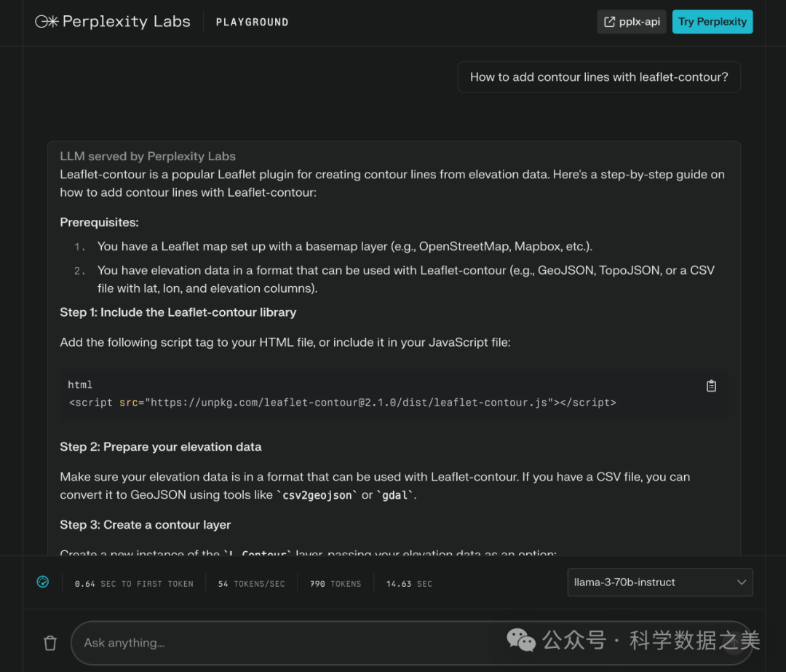The height and width of the screenshot is (672, 786).
Task: Click the script tag line in code block
Action: pos(342,402)
